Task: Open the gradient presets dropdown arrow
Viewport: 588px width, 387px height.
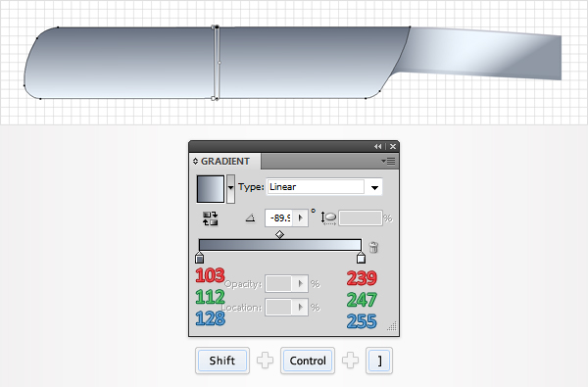Action: [x=230, y=189]
